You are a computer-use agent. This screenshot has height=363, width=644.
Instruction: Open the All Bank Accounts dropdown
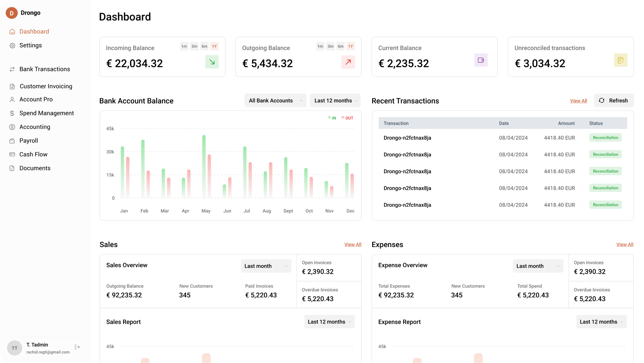pyautogui.click(x=275, y=100)
